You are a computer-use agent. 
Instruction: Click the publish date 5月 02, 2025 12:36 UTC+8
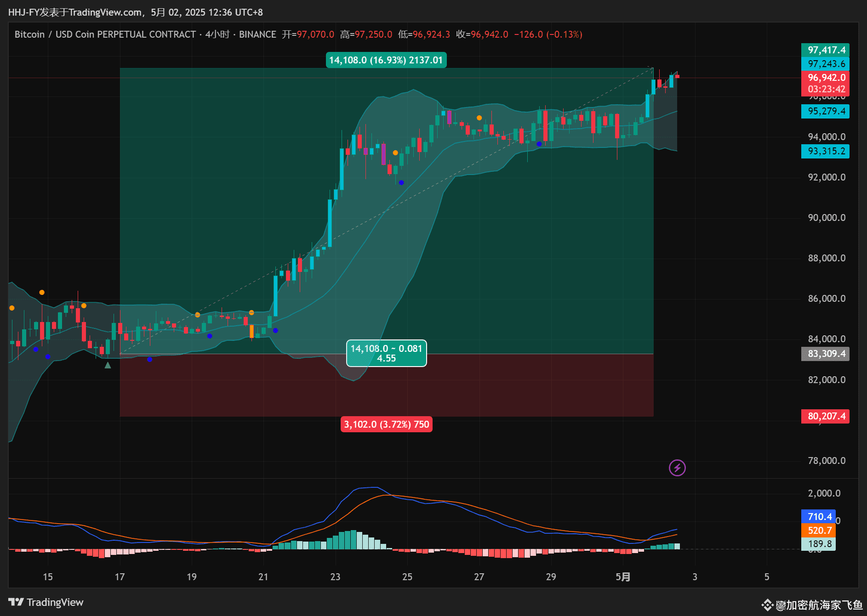point(207,12)
